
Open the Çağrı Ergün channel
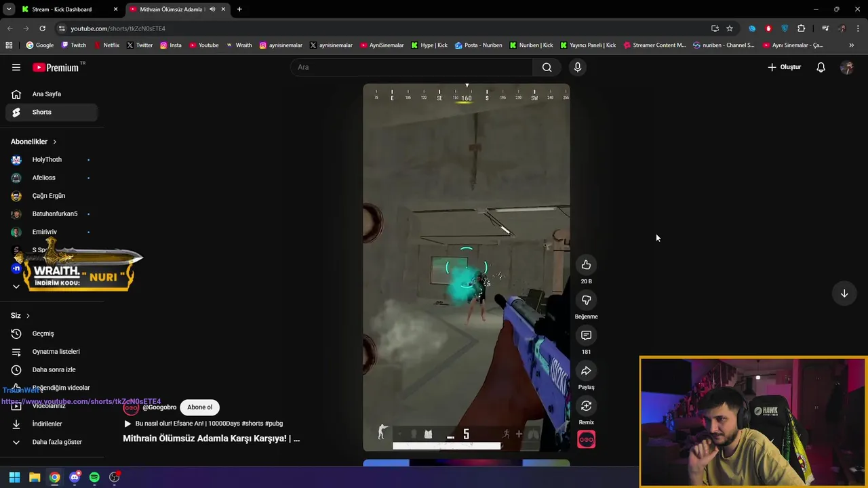point(49,196)
